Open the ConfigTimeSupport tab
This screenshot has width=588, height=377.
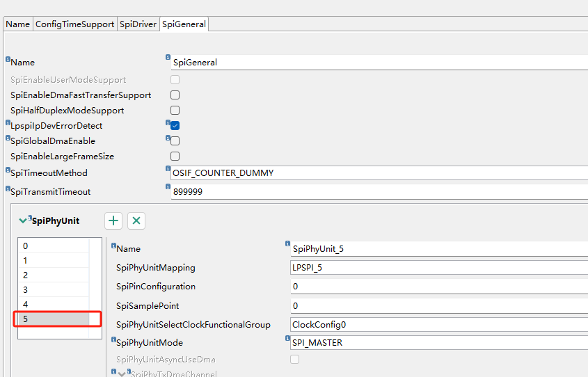(74, 24)
